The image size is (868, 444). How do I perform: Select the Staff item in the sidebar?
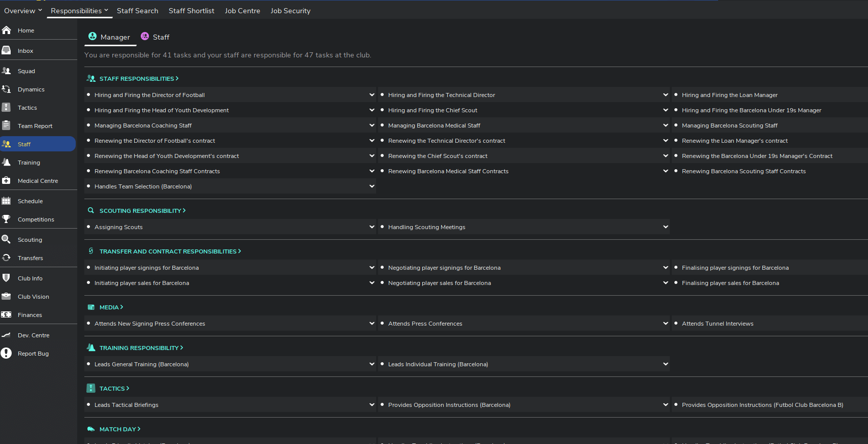(x=38, y=144)
